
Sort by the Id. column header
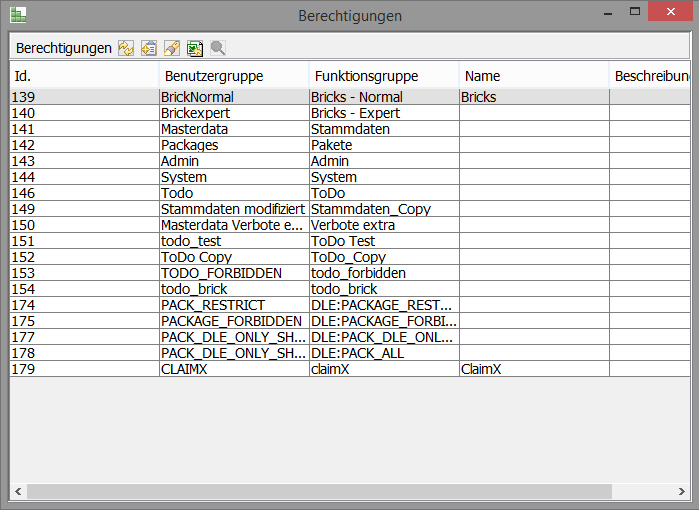pyautogui.click(x=84, y=76)
